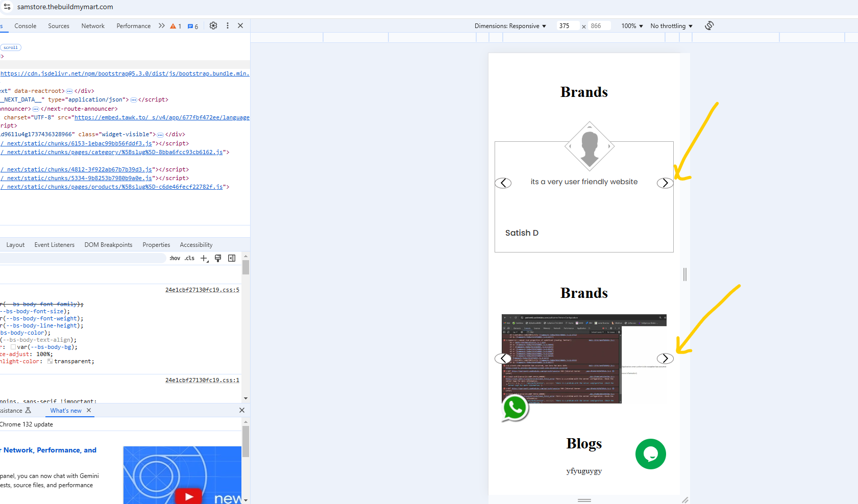The height and width of the screenshot is (504, 858).
Task: Go to the previous testimonial slide
Action: pos(503,183)
